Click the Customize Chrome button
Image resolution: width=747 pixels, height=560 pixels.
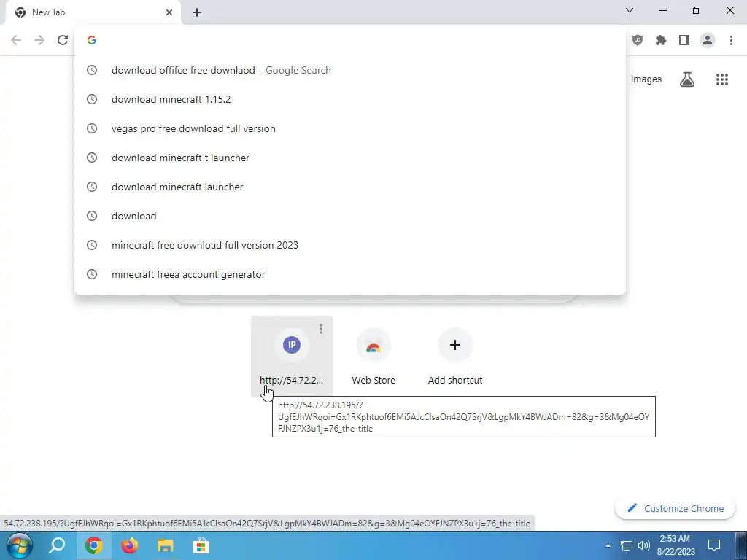(675, 508)
